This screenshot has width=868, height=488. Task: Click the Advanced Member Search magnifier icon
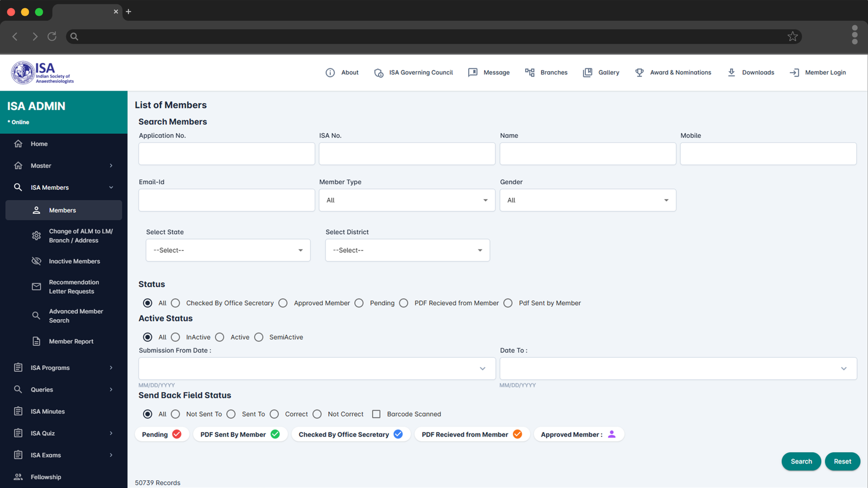tap(36, 316)
